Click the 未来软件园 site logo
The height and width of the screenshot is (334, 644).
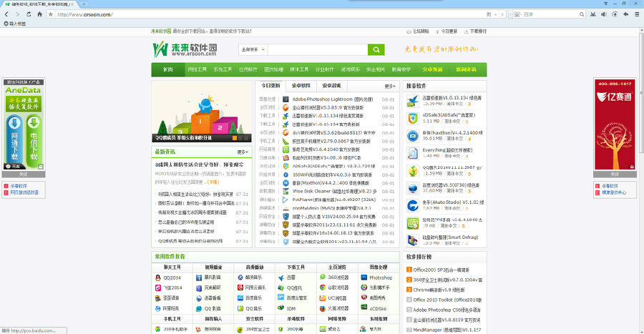[x=185, y=49]
